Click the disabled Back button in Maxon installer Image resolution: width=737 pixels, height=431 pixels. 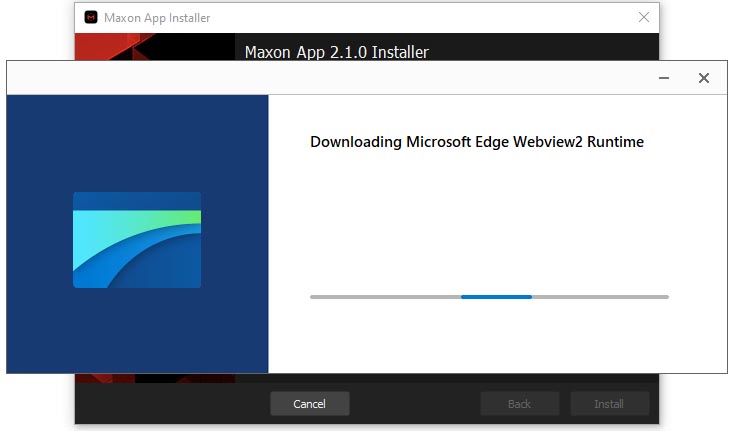519,404
